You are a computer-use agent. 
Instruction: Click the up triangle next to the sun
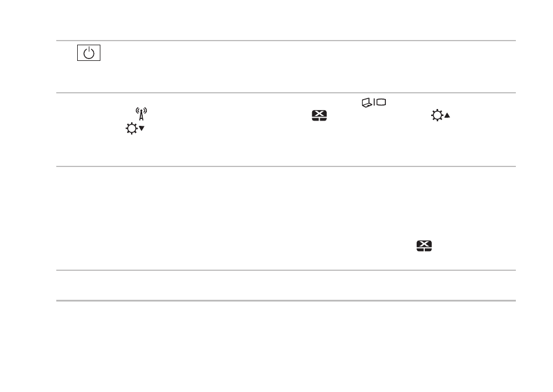point(447,115)
